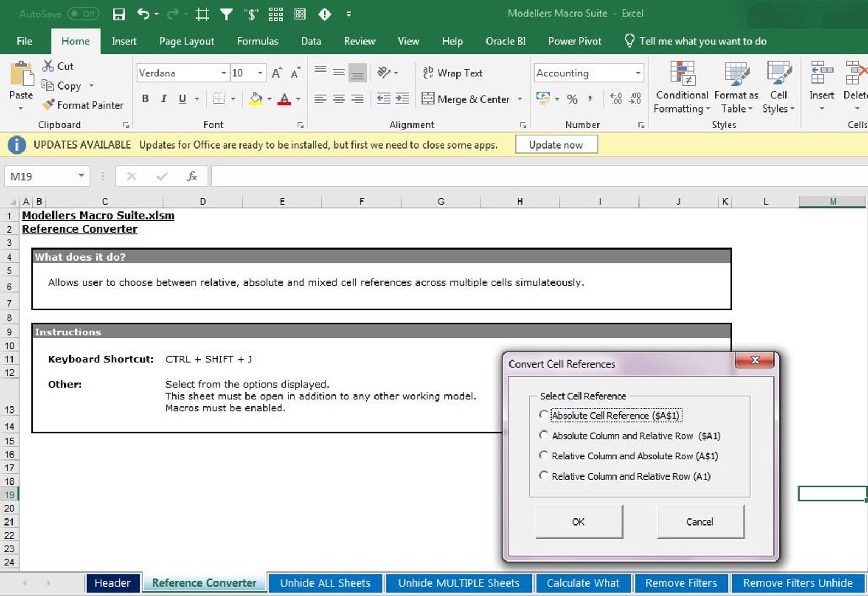Click the Borders icon
The image size is (868, 596).
[x=219, y=98]
